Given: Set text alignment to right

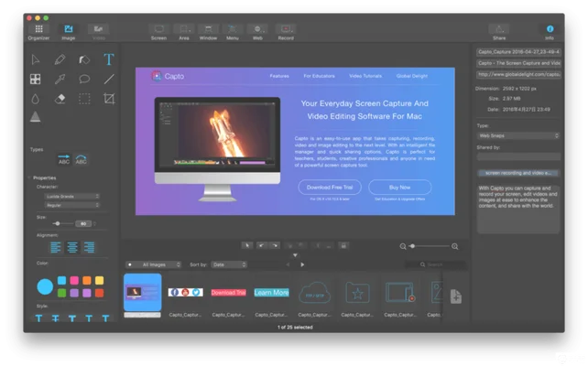Looking at the screenshot, I should (x=89, y=247).
